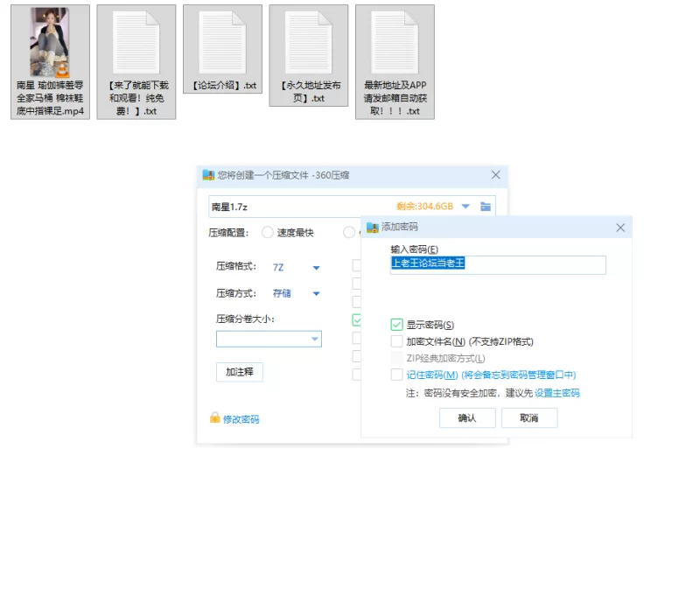The height and width of the screenshot is (596, 700).
Task: Enable the 记住密码 checkbox
Action: pyautogui.click(x=396, y=375)
